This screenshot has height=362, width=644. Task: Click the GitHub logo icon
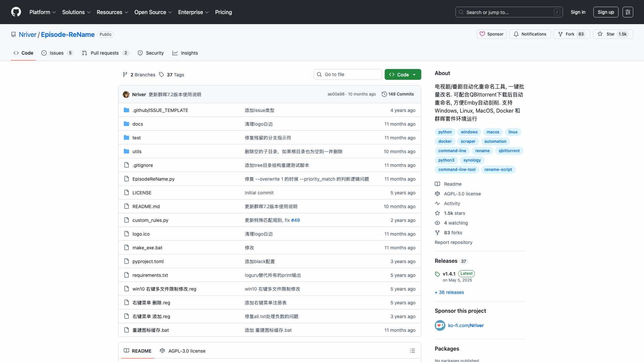click(16, 12)
